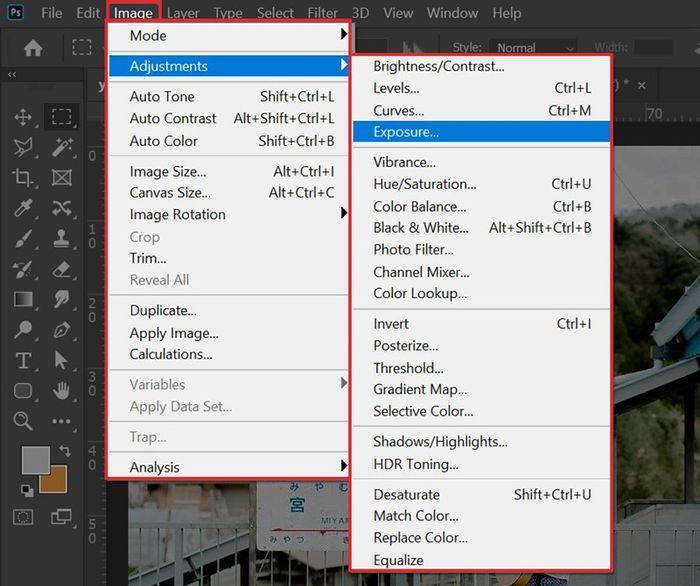Open the Help menu

[507, 13]
